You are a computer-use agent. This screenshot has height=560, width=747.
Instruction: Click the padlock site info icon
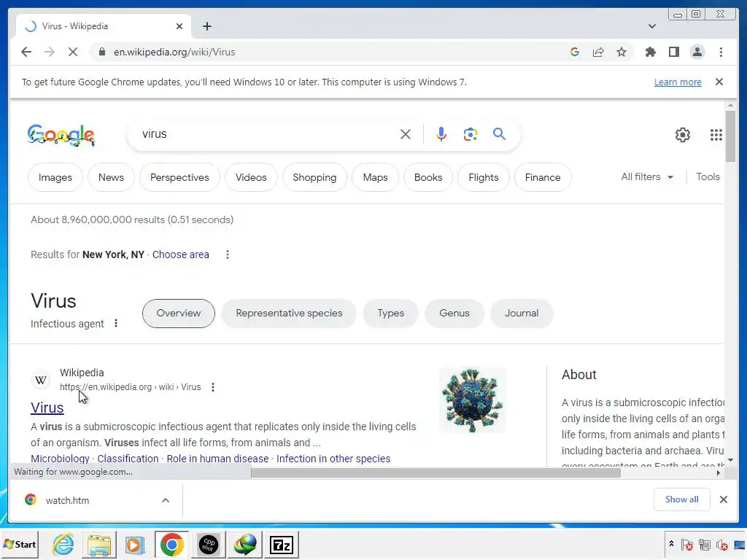click(x=102, y=52)
